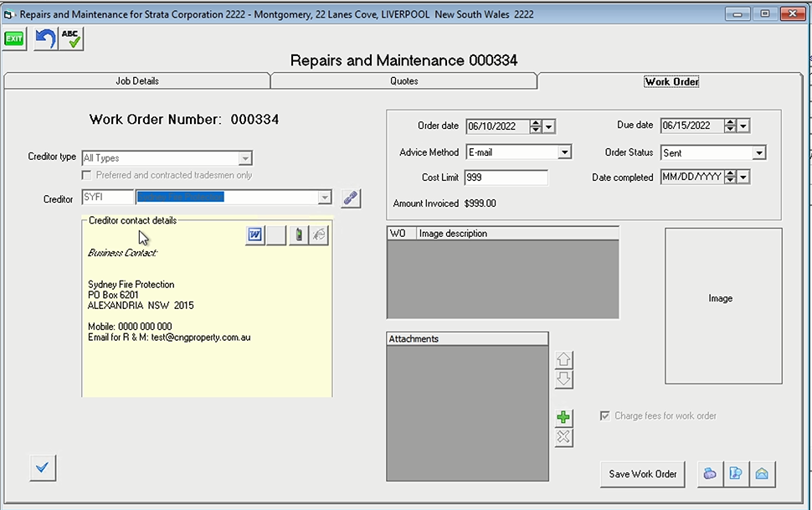
Task: Open the Creditor type dropdown
Action: (x=245, y=158)
